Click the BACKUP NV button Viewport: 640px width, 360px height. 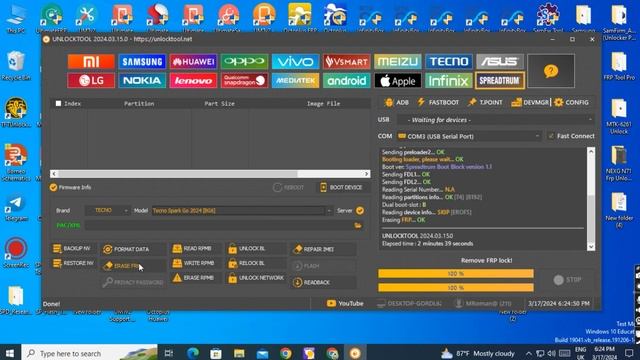click(x=72, y=249)
